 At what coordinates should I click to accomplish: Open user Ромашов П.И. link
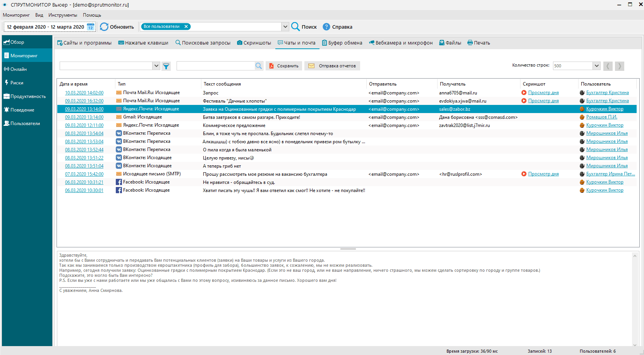(601, 117)
